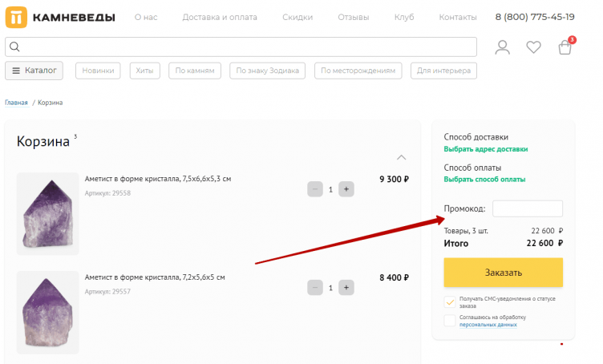Screen dimensions: 603x364
Task: Open the shopping cart icon
Action: [565, 47]
